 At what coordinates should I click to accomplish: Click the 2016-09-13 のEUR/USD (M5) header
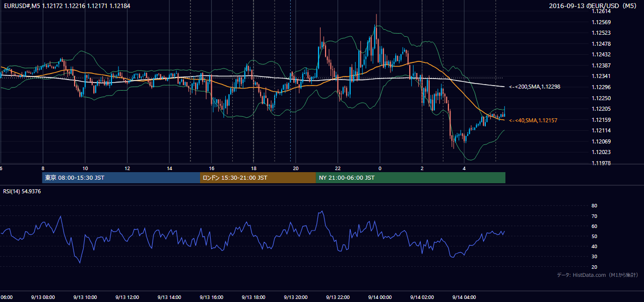point(594,6)
